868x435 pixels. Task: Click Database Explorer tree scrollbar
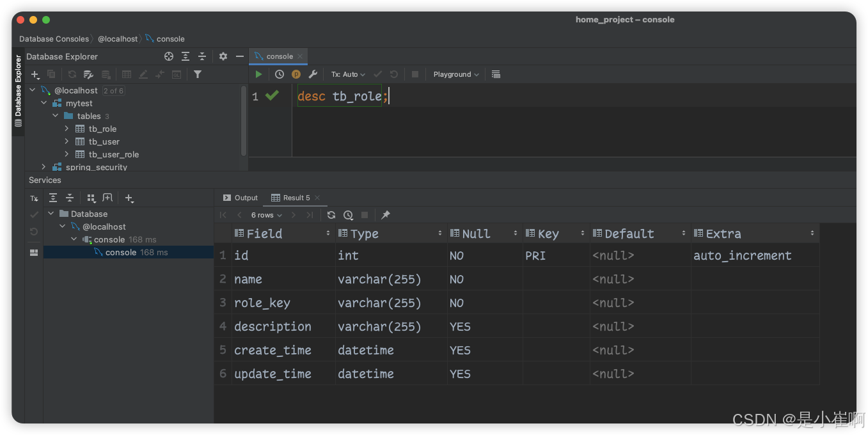click(244, 121)
